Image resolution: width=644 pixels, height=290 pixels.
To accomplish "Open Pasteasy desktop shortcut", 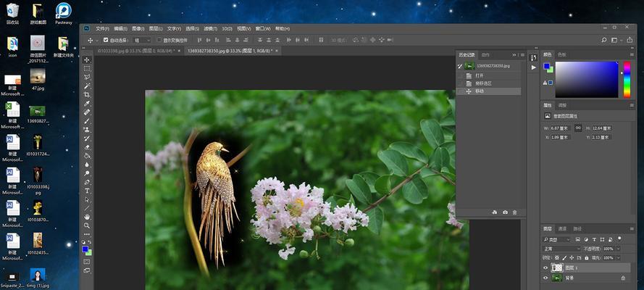I will pyautogui.click(x=64, y=14).
